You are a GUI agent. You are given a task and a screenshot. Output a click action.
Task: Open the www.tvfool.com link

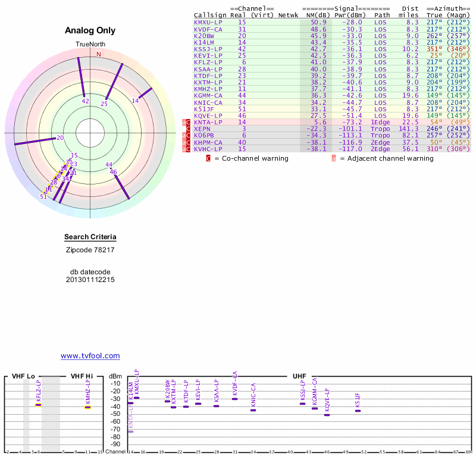pyautogui.click(x=90, y=356)
